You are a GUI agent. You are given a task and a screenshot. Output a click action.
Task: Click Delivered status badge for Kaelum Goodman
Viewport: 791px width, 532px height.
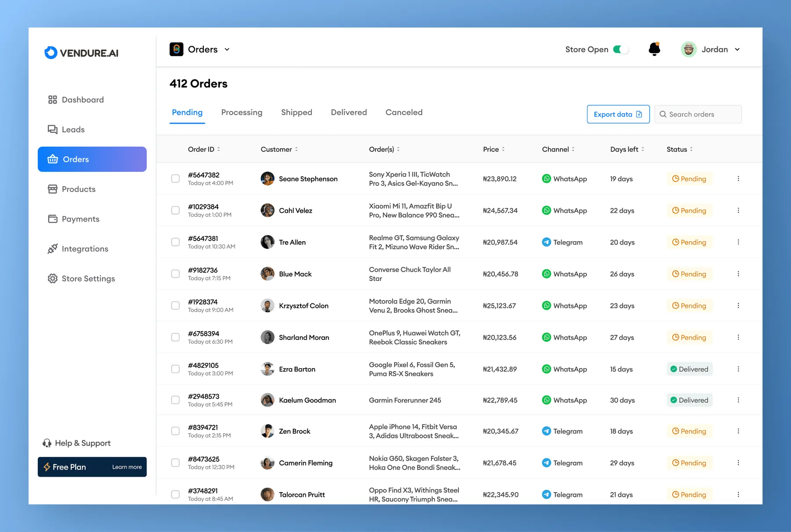tap(689, 400)
